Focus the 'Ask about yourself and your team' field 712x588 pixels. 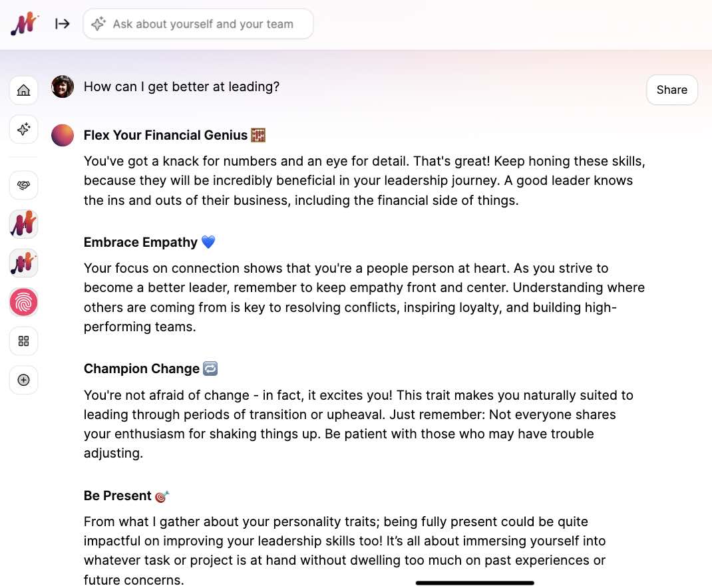(x=203, y=24)
